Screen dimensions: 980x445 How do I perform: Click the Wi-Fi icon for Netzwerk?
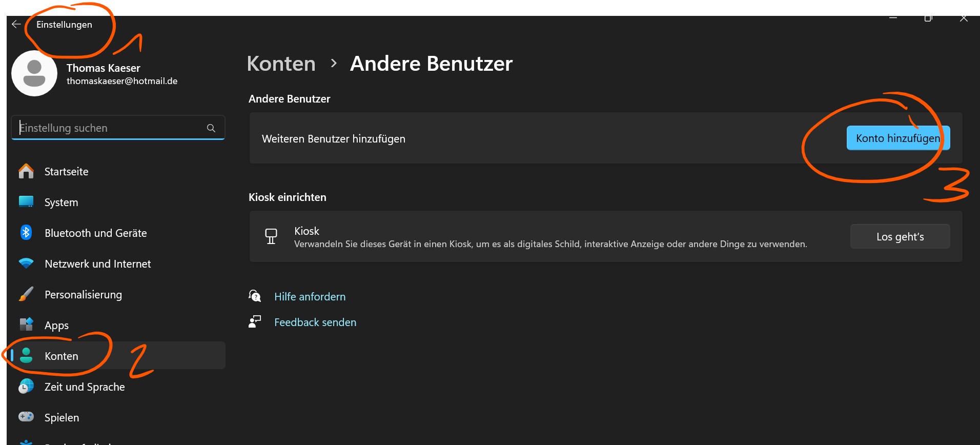26,264
